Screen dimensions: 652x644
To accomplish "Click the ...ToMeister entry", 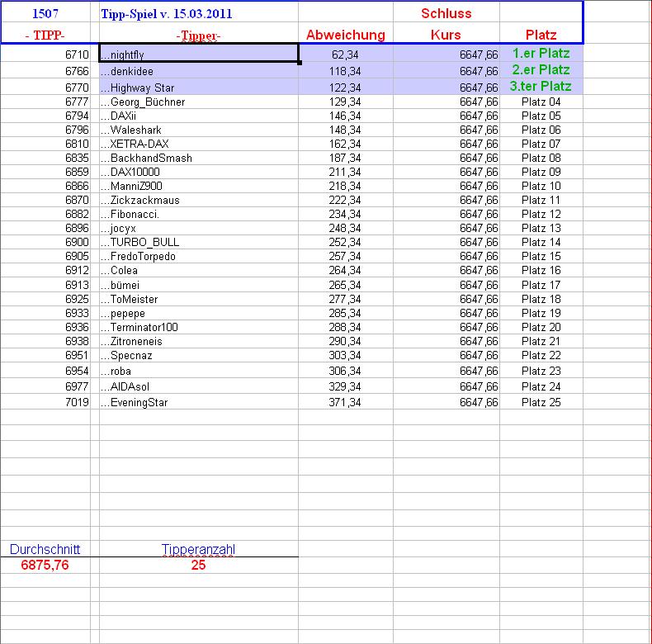I will coord(199,299).
